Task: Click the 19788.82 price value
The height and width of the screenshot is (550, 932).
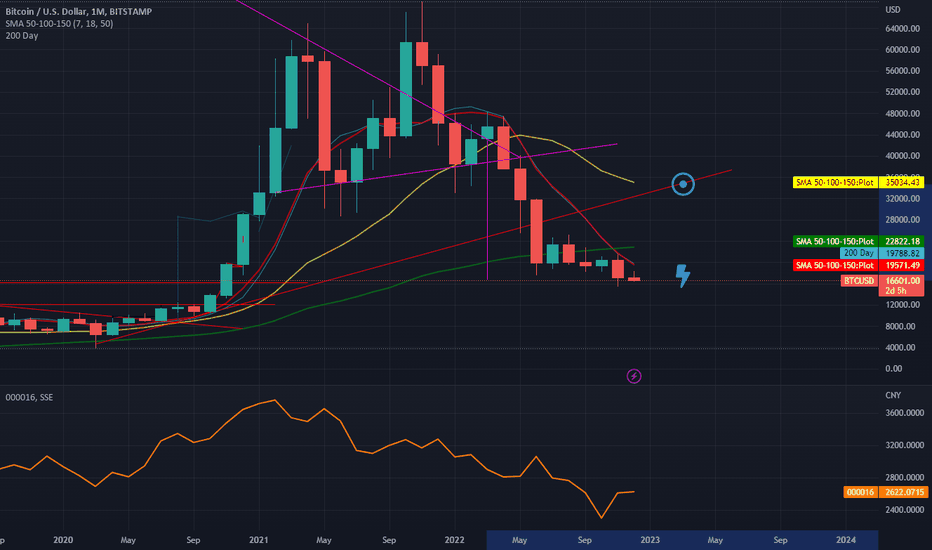Action: pyautogui.click(x=902, y=253)
